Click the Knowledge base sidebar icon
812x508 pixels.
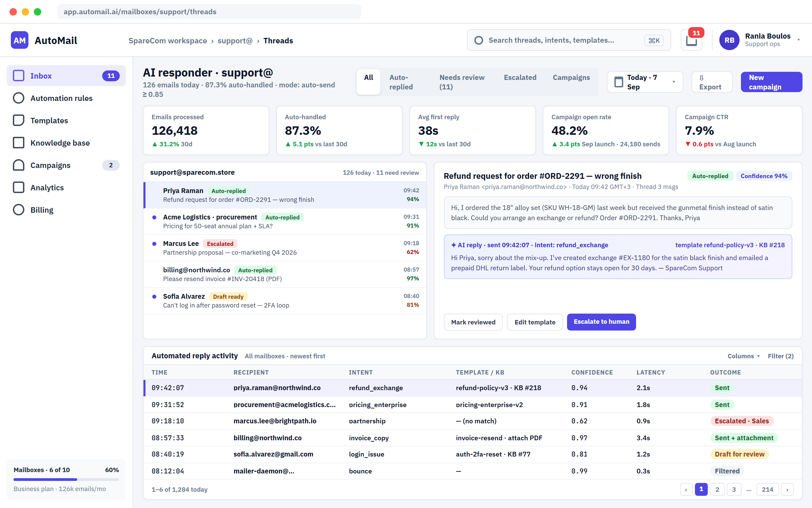[x=19, y=143]
